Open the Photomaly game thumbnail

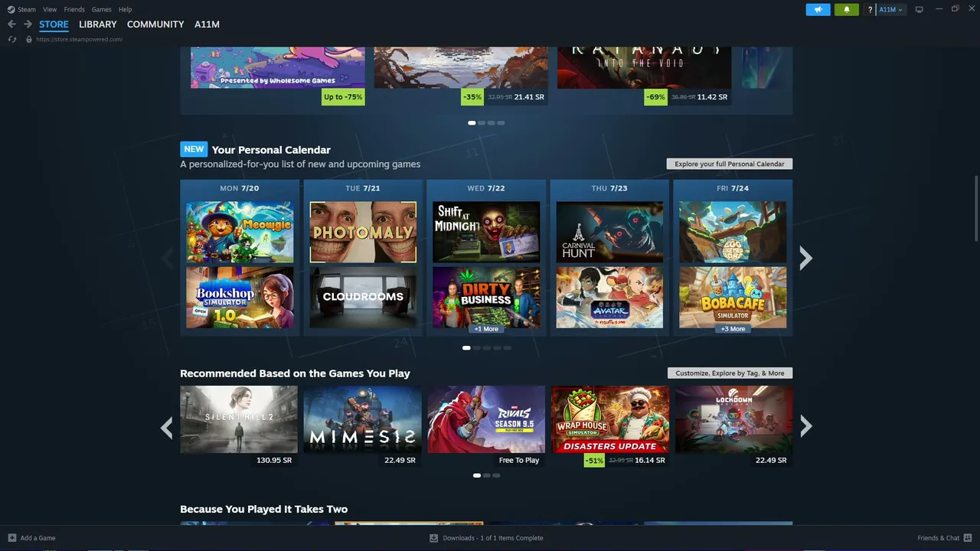363,232
